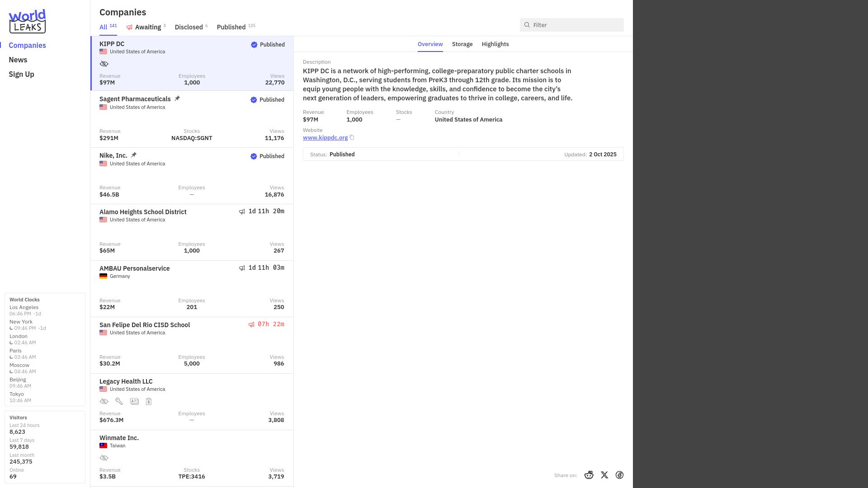
Task: Click the hidden-eye icon under KIPP DC
Action: [104, 64]
